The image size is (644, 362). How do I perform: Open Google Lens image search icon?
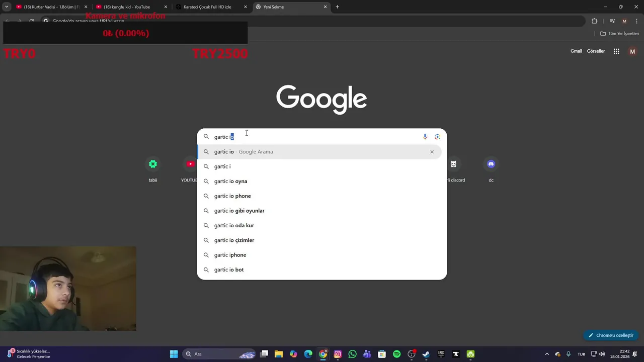(437, 137)
